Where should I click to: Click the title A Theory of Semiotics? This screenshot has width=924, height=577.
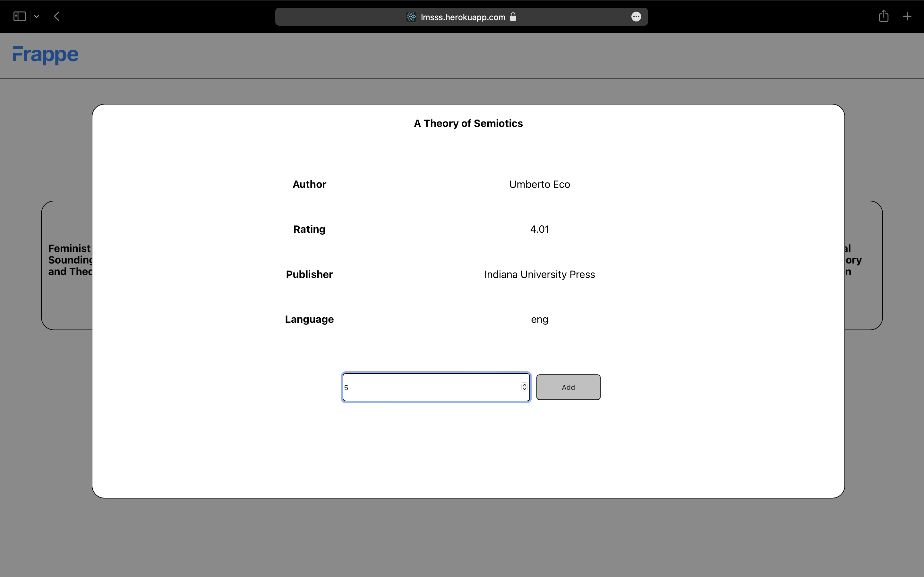coord(468,123)
